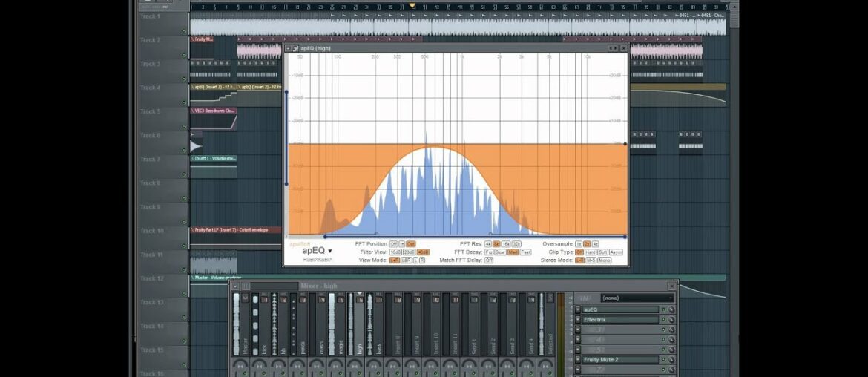Mute playlist Track 4 with its green LED

coord(184,102)
